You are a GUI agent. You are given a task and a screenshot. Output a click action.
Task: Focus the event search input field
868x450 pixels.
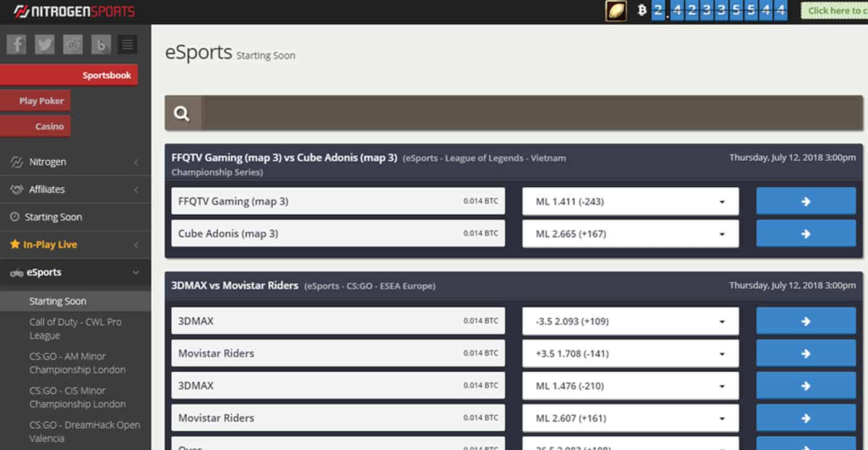click(532, 114)
